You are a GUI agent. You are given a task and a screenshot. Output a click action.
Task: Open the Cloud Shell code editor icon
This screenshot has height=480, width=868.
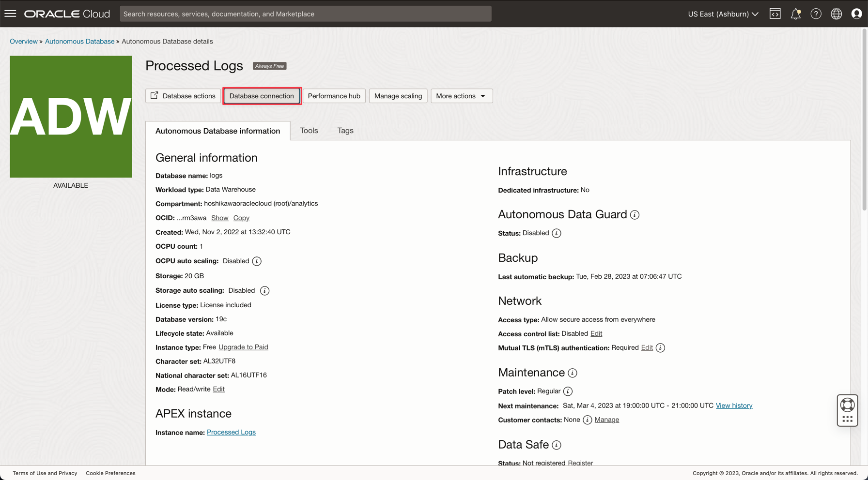coord(775,14)
